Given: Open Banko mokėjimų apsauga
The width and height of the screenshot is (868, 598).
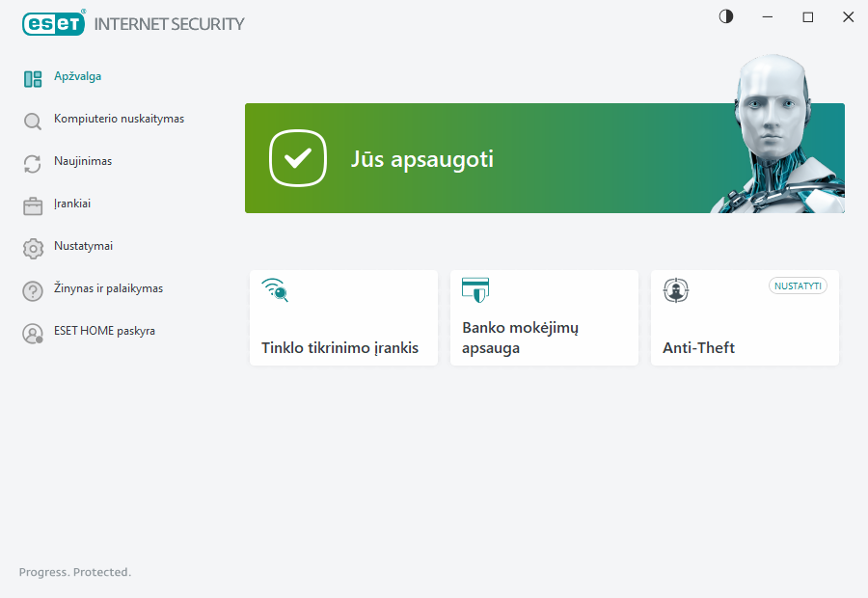Looking at the screenshot, I should click(x=544, y=318).
